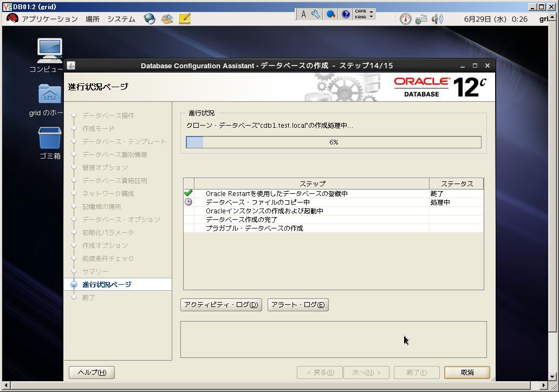Click the ヘルプ(H) button
Viewport: 559px width, 392px height.
[92, 373]
